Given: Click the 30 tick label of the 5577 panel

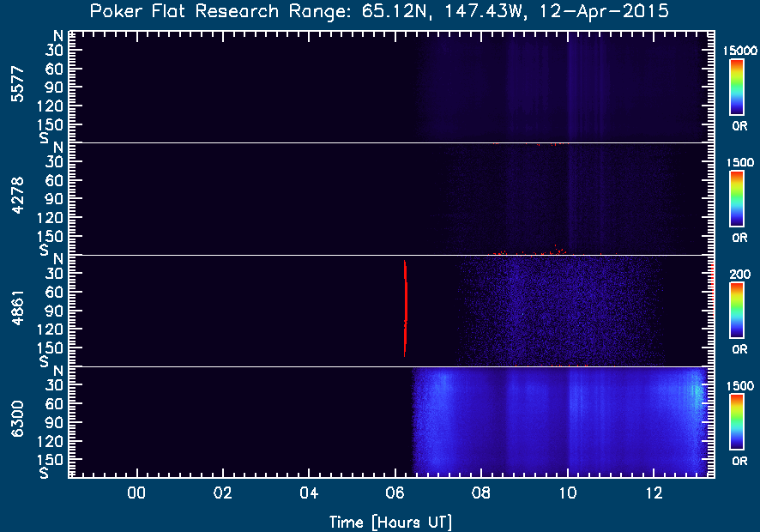Looking at the screenshot, I should [x=54, y=50].
